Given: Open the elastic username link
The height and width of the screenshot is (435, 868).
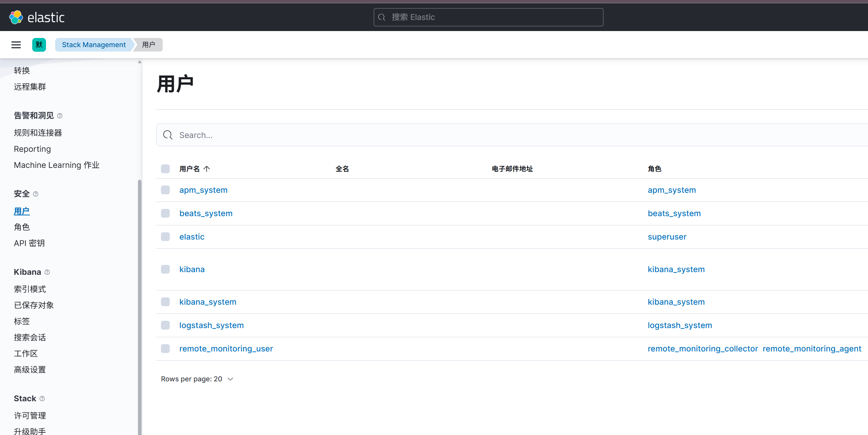Looking at the screenshot, I should tap(192, 237).
